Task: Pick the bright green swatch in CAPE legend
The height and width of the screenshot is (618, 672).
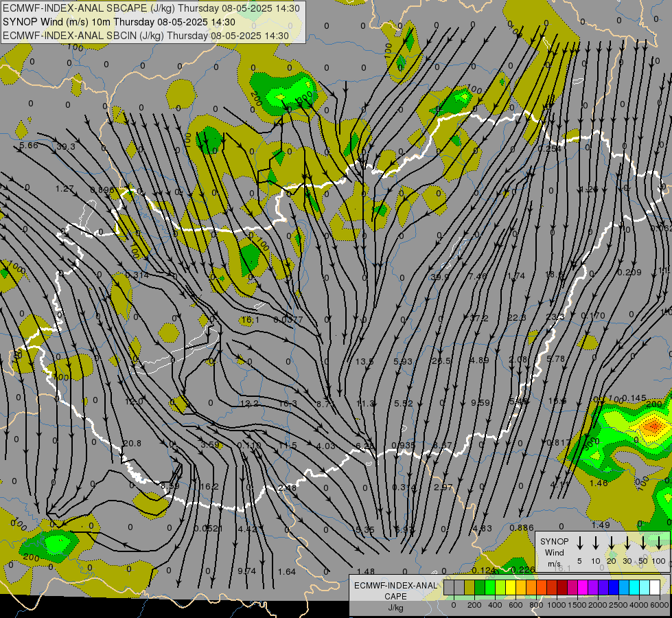Action: [x=490, y=588]
